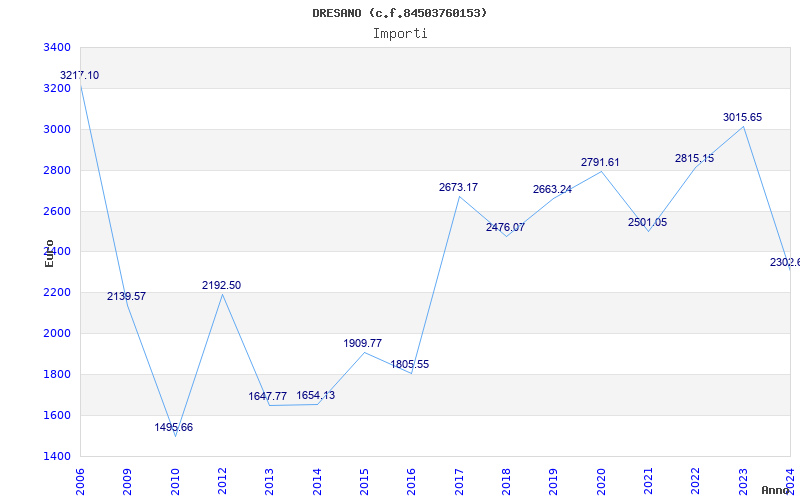Viewport: 800px width, 500px height.
Task: Click x-axis year 2016
Action: tap(412, 482)
